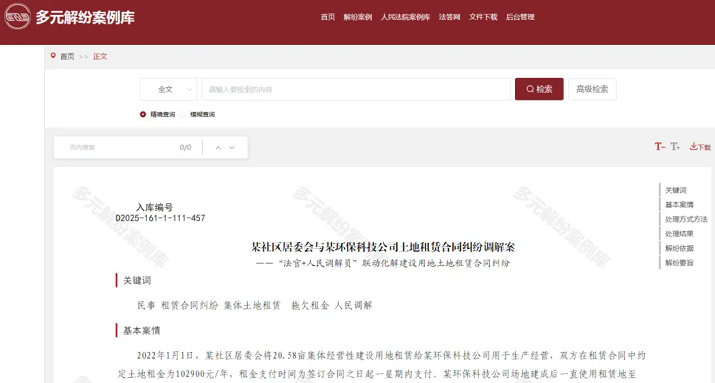The image size is (715, 383).
Task: Increase font size with T+ icon
Action: [x=675, y=146]
